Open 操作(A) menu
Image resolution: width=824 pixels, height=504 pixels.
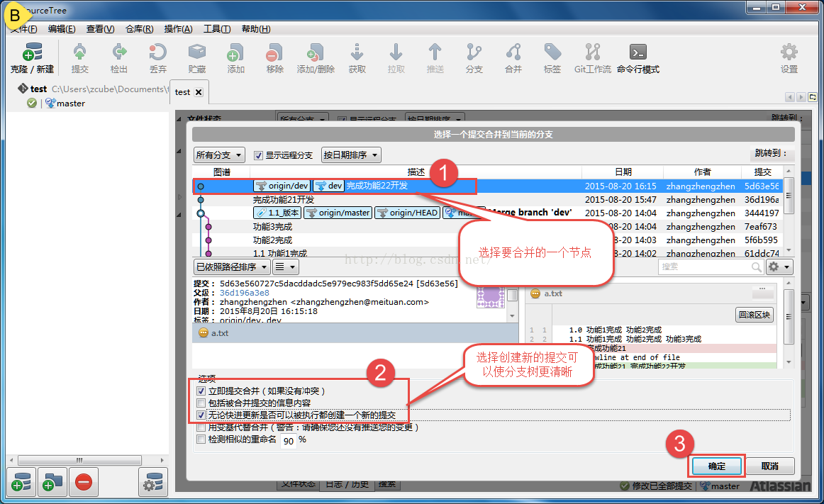[178, 29]
